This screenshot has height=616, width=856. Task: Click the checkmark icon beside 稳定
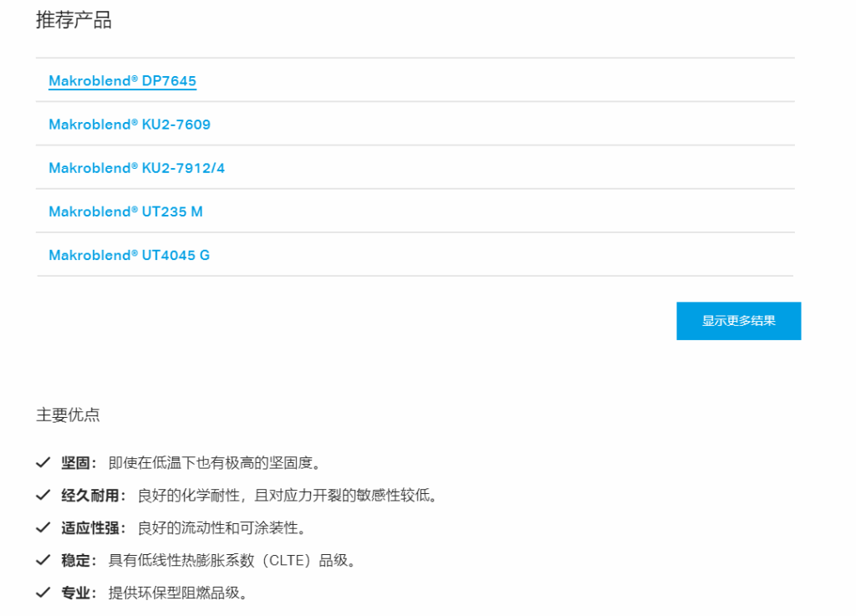(43, 560)
